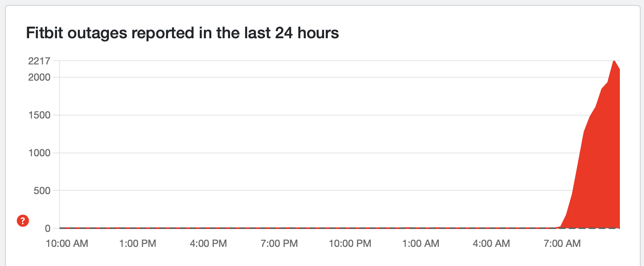Click the red question mark help icon
The height and width of the screenshot is (266, 644).
pos(22,221)
